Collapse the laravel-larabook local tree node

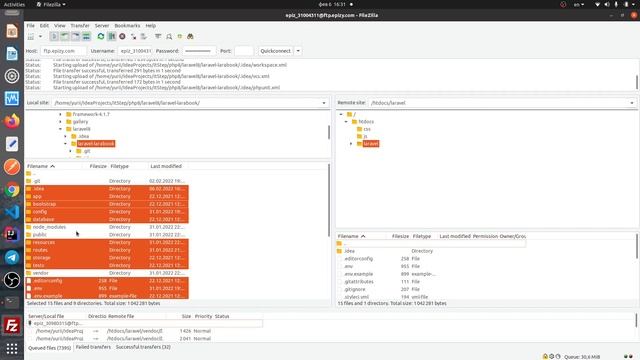pos(65,144)
